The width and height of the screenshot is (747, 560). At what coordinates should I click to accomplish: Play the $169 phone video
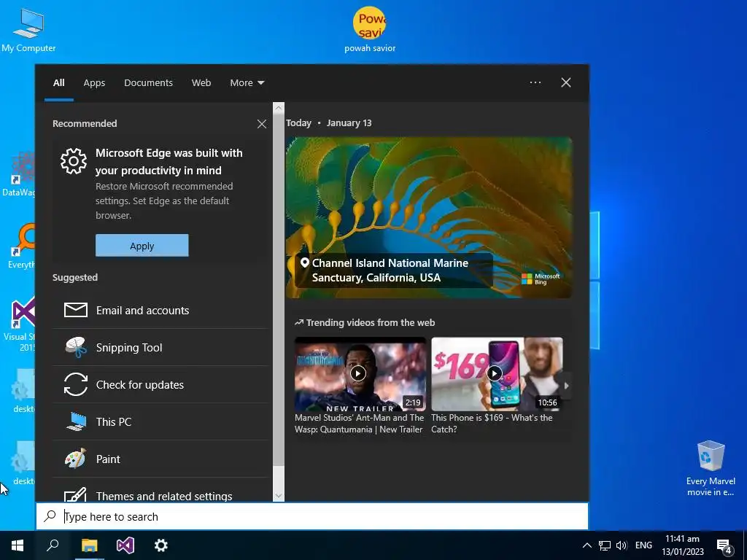pyautogui.click(x=496, y=374)
